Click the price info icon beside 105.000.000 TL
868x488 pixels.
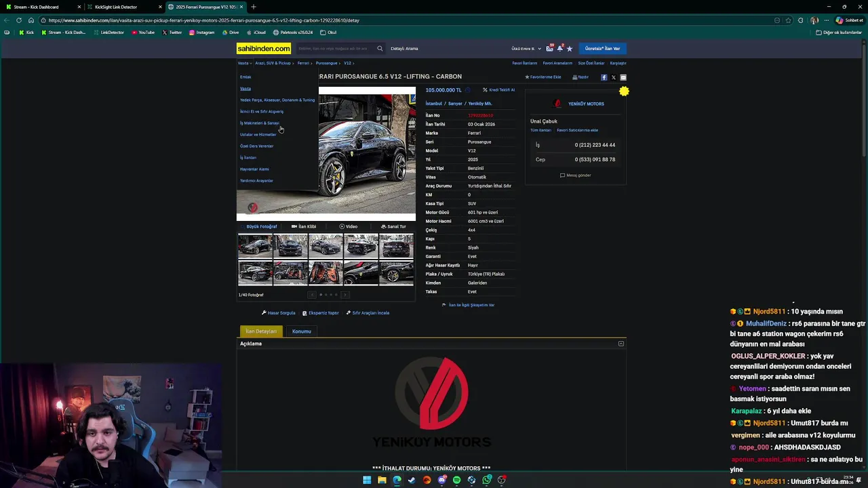(467, 89)
